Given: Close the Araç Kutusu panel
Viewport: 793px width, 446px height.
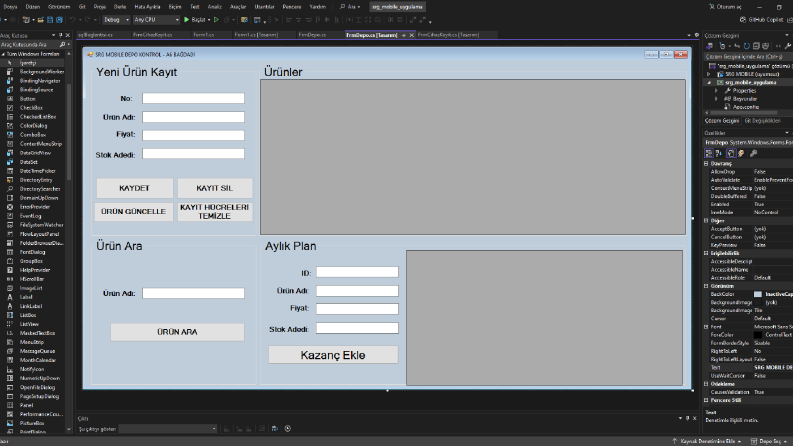Looking at the screenshot, I should pos(68,35).
